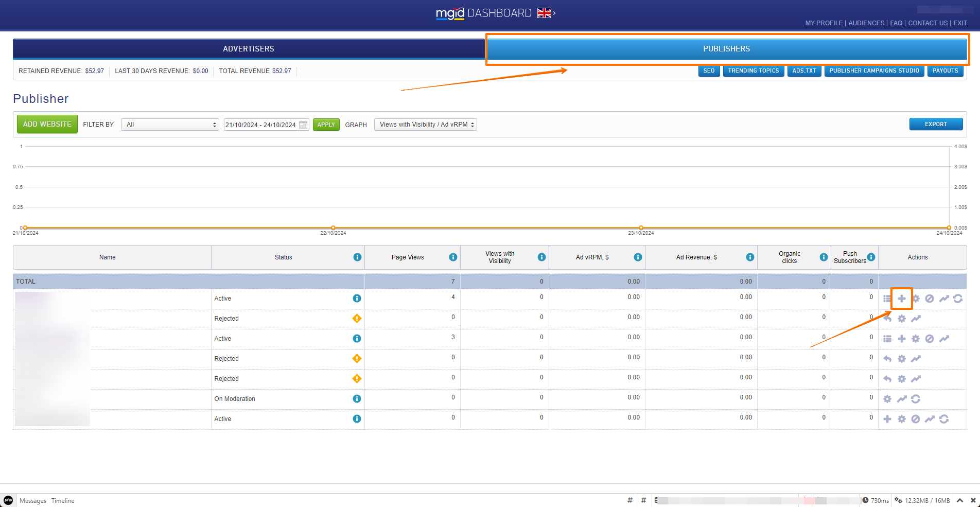The height and width of the screenshot is (507, 980).
Task: Open the calendar icon in date range field
Action: click(303, 125)
